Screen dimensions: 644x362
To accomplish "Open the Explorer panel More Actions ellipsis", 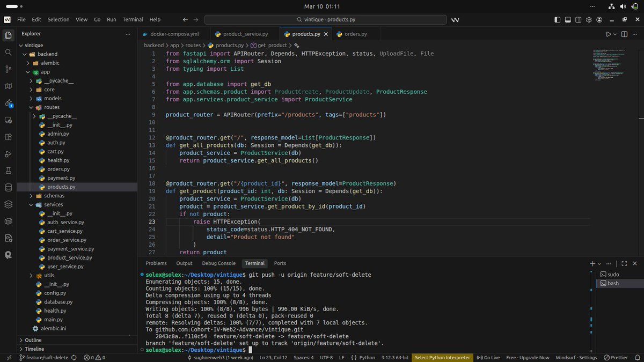I will (128, 34).
